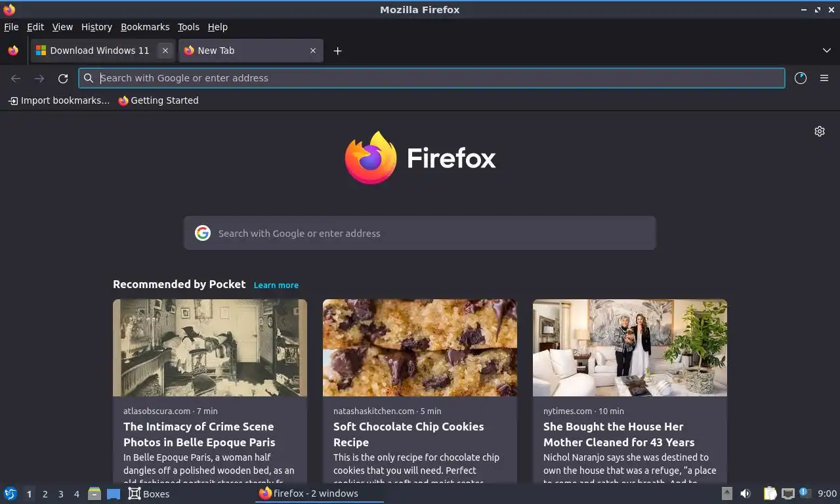This screenshot has height=504, width=840.
Task: Switch to workspace 2
Action: [x=45, y=493]
